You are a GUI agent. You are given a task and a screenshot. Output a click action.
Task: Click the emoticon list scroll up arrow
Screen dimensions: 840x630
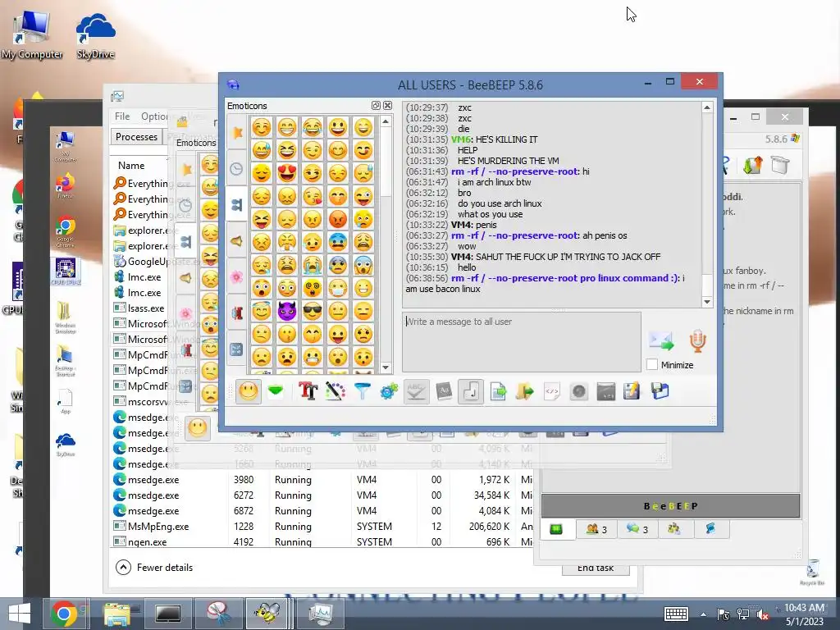(386, 122)
